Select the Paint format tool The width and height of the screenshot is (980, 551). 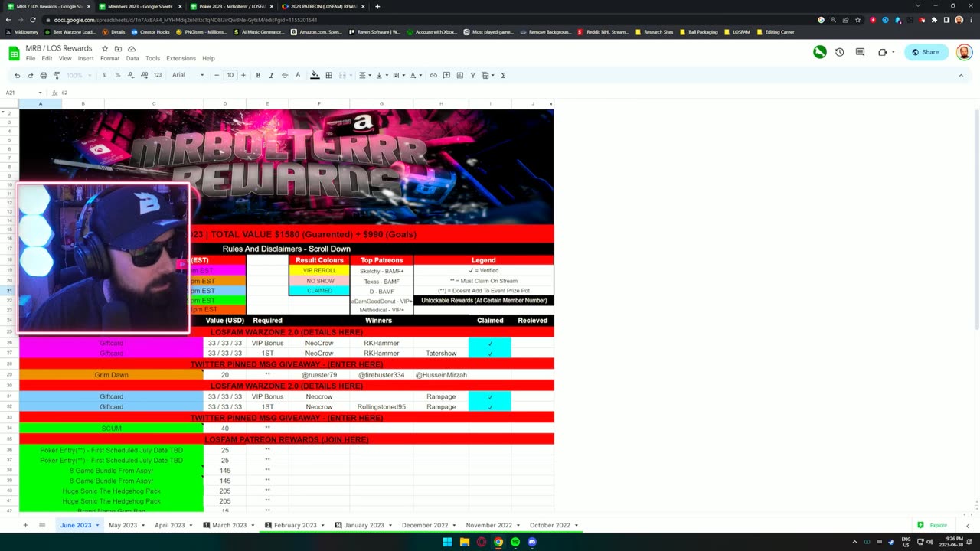[x=56, y=75]
